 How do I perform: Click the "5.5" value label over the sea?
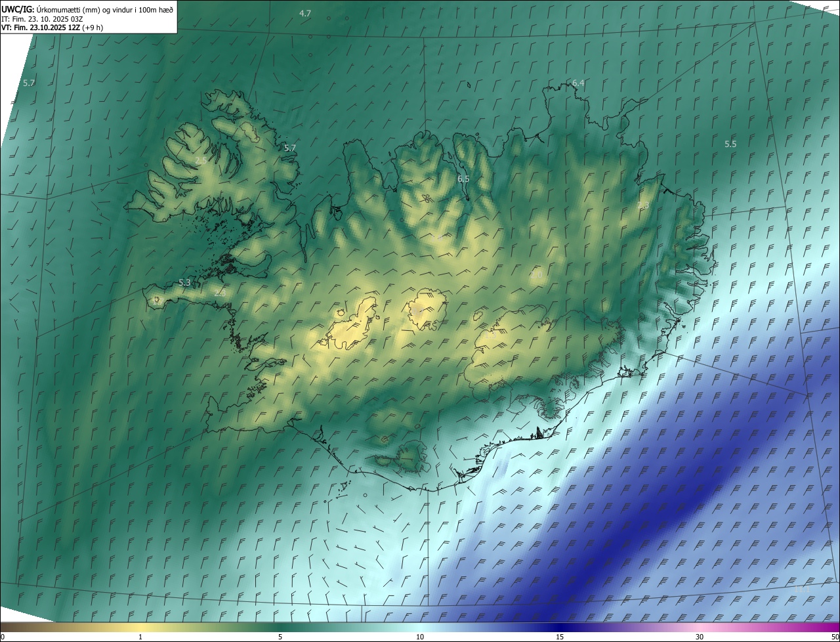pos(730,144)
